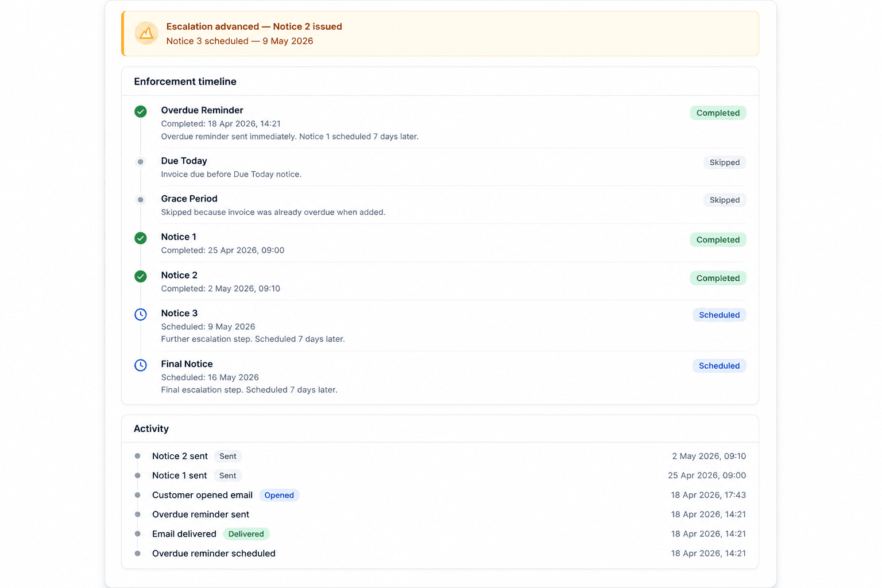The height and width of the screenshot is (588, 882).
Task: Click the Notice 1 green checkmark icon
Action: 141,238
